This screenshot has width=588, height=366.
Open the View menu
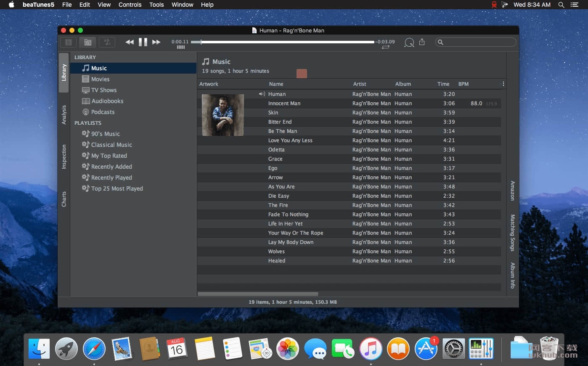(104, 5)
